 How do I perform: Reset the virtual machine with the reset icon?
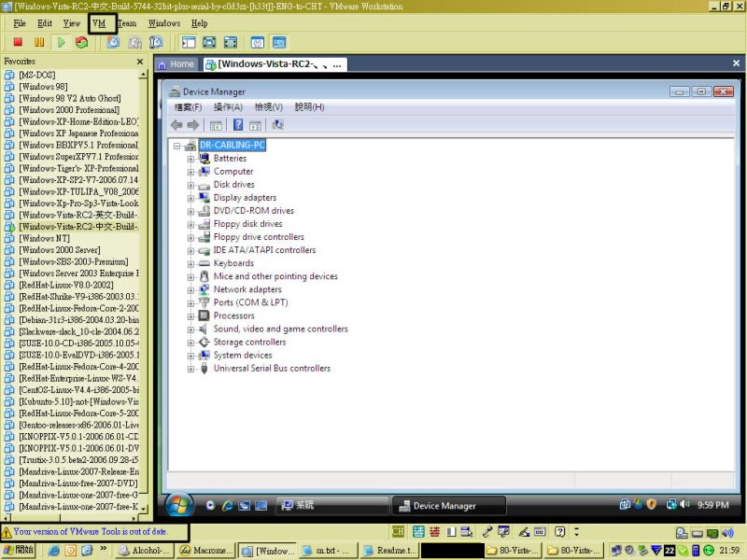tap(82, 42)
